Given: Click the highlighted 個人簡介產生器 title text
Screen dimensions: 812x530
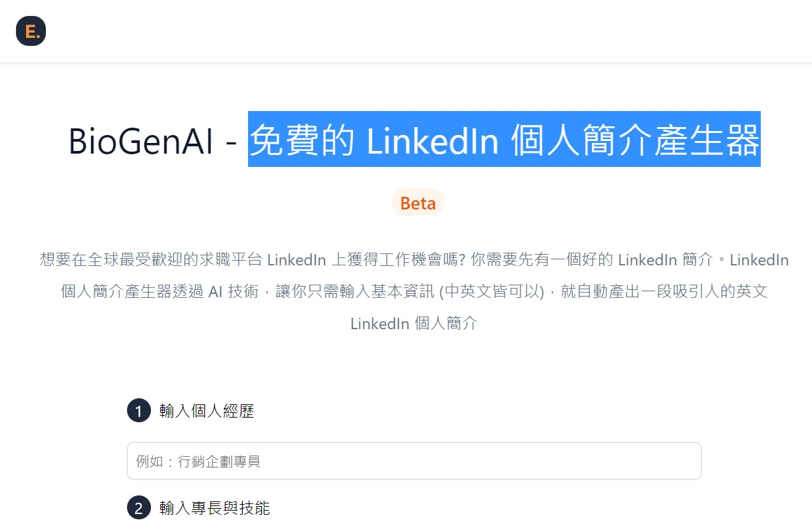Looking at the screenshot, I should (x=635, y=140).
